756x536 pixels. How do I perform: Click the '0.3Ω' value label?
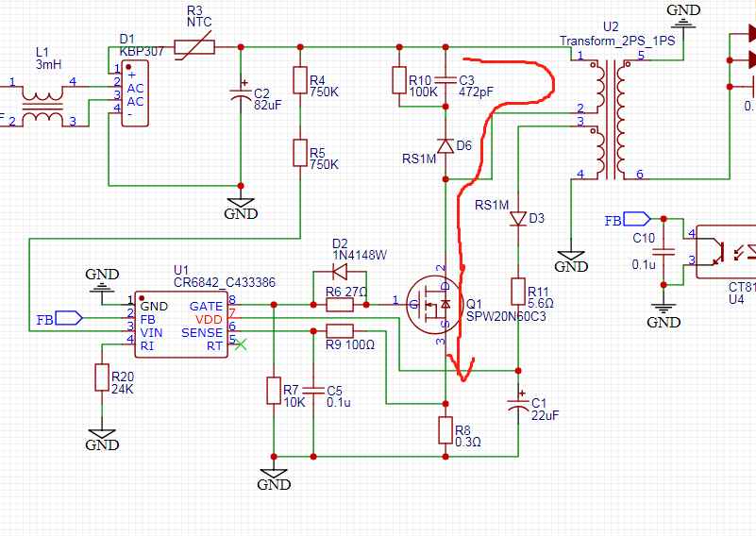468,442
